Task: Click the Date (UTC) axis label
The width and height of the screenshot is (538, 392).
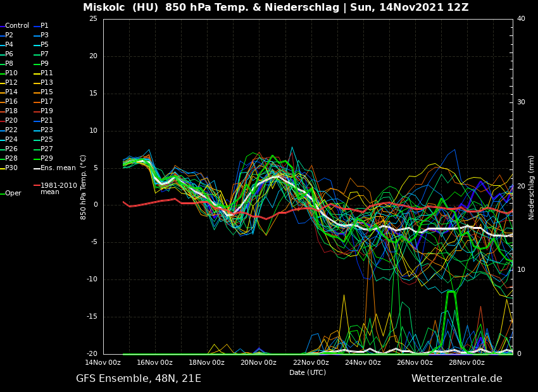Action: click(308, 373)
